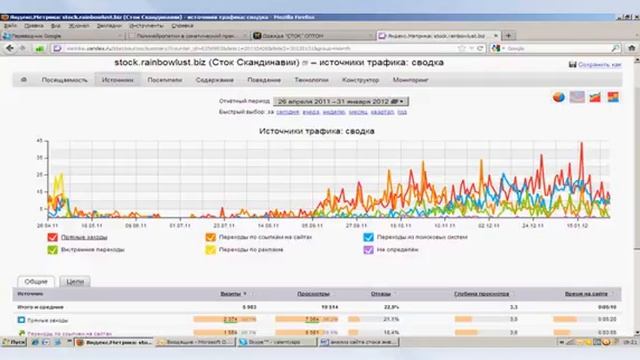Open the Содержание menu in Metrika navigation

(215, 80)
